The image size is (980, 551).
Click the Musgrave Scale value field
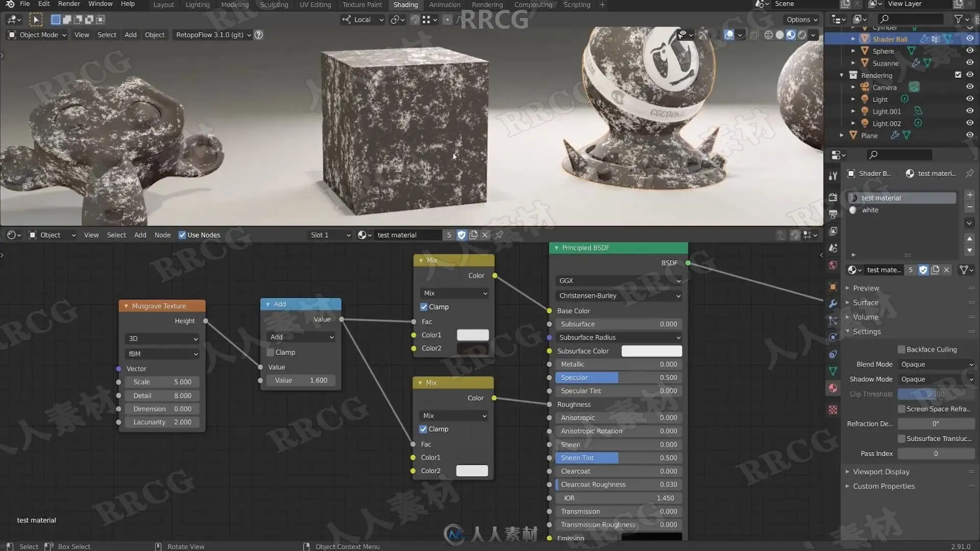(162, 382)
